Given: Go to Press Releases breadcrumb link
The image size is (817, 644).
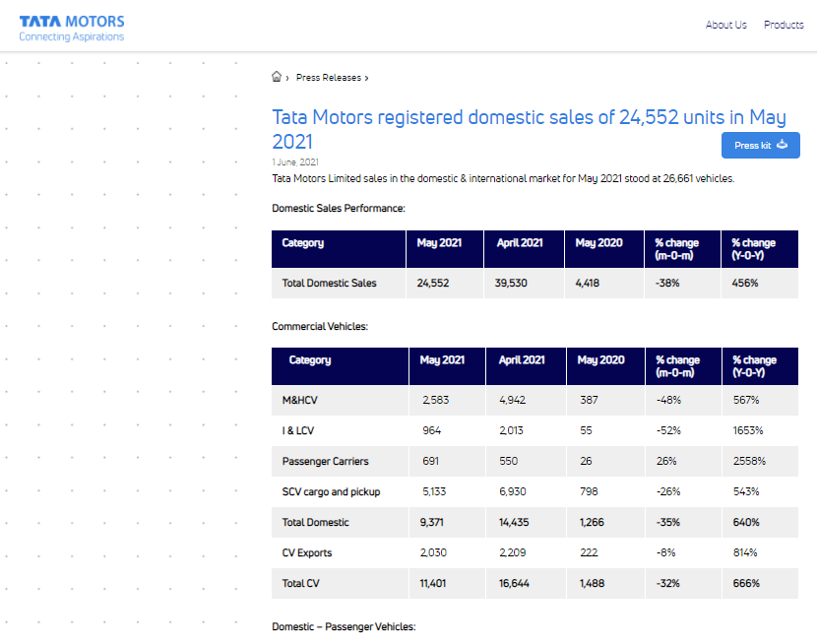Looking at the screenshot, I should (x=328, y=78).
